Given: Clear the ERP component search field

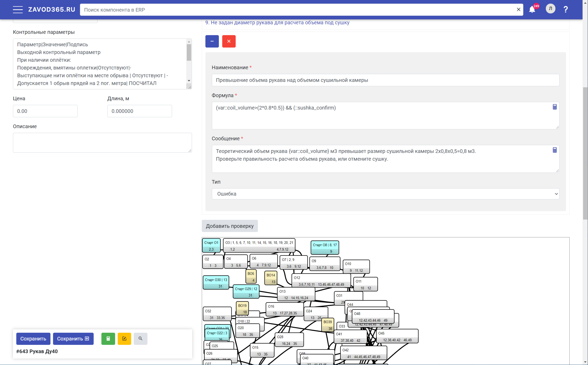Looking at the screenshot, I should tap(518, 10).
